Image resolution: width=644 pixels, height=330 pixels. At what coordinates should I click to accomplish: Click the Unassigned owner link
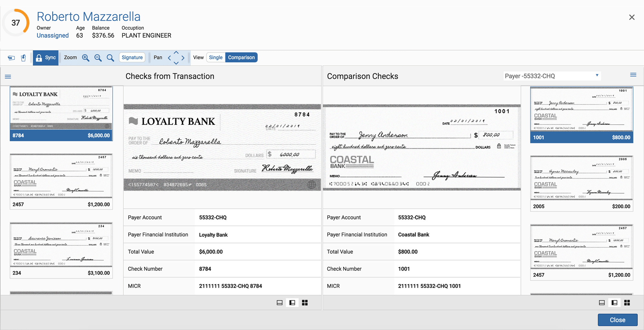[52, 35]
